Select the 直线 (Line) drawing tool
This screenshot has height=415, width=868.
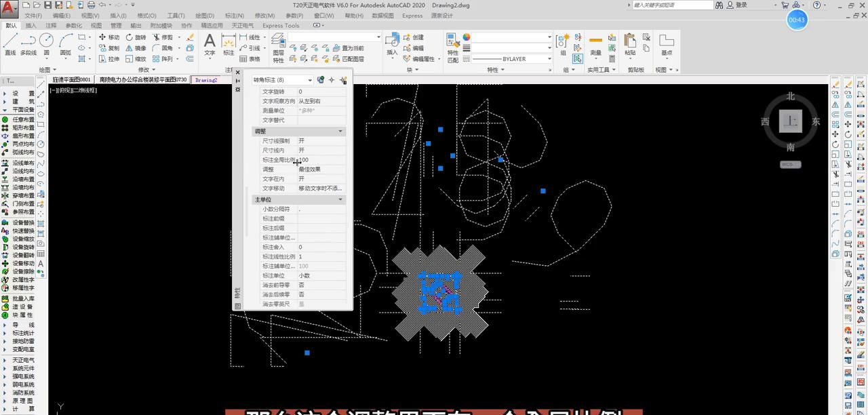9,43
